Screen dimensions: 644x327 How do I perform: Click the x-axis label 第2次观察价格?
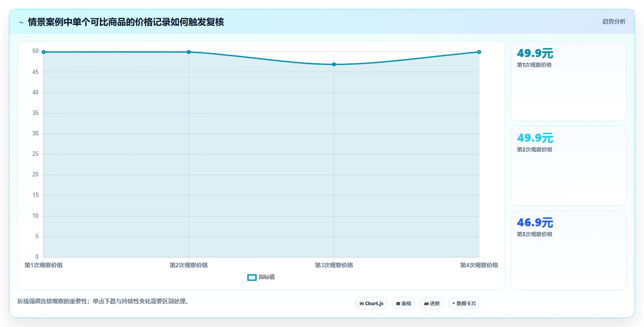click(x=189, y=265)
